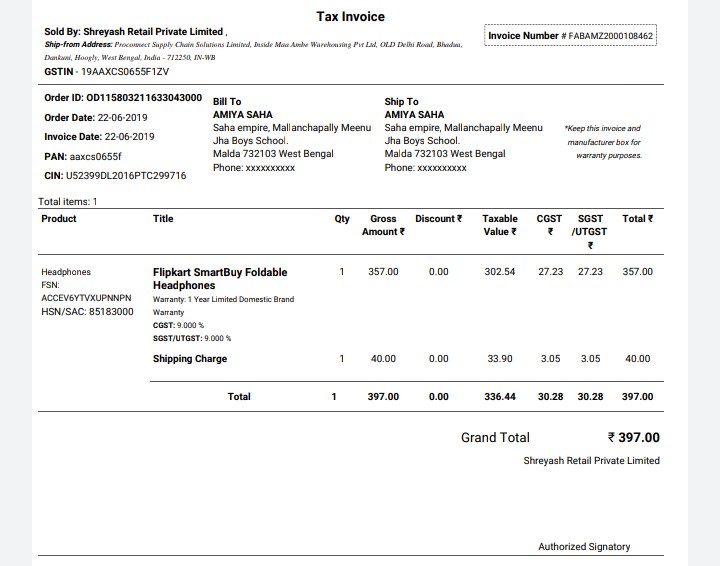This screenshot has width=720, height=566.
Task: Click the Invoice Number box
Action: click(x=570, y=36)
